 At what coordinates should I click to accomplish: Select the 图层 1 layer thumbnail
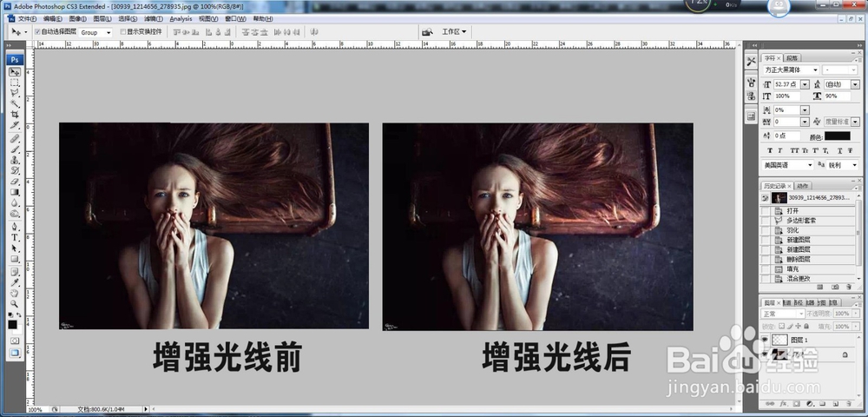[779, 340]
